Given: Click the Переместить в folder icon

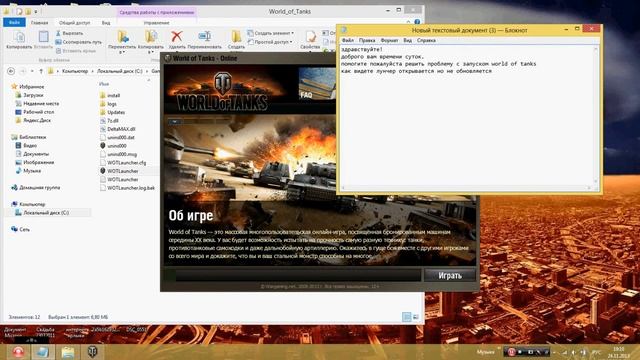Looking at the screenshot, I should pyautogui.click(x=122, y=37).
